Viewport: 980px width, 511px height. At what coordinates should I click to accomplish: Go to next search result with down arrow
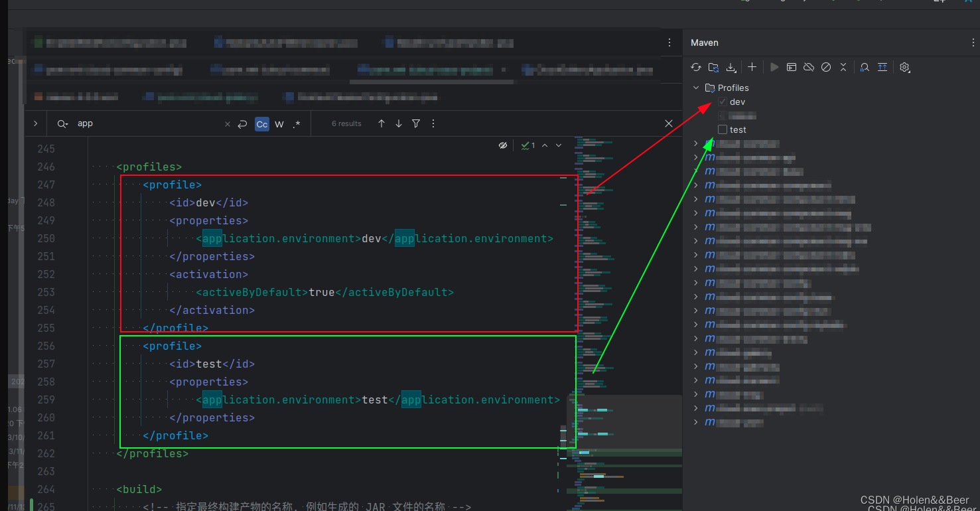tap(398, 123)
